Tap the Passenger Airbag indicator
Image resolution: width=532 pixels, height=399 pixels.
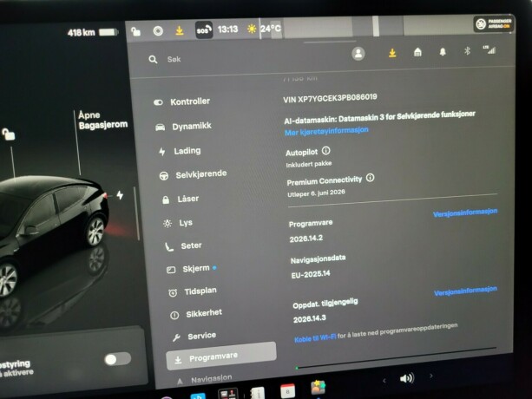click(x=494, y=23)
